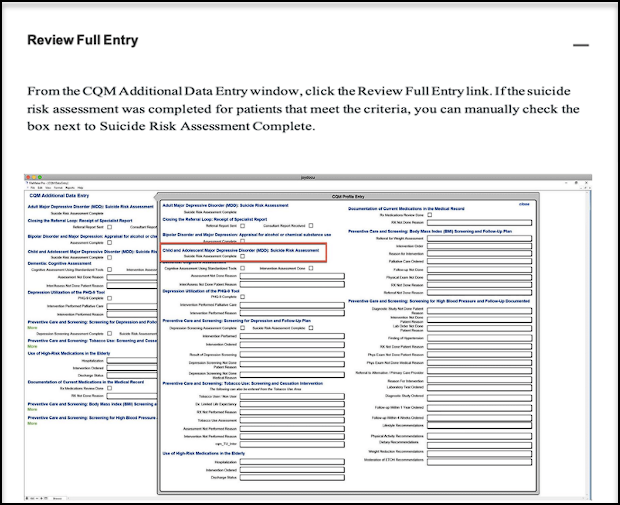Click Dietary Recommendations field

(x=479, y=445)
